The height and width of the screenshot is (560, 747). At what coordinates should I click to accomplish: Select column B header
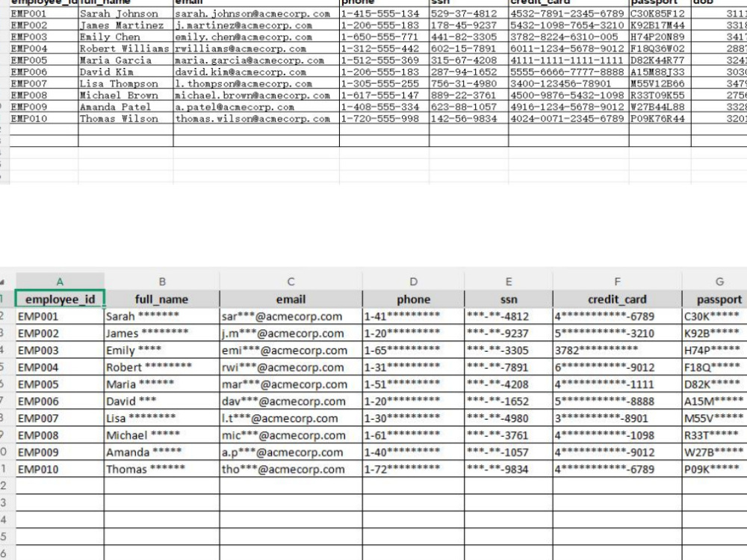pos(162,281)
